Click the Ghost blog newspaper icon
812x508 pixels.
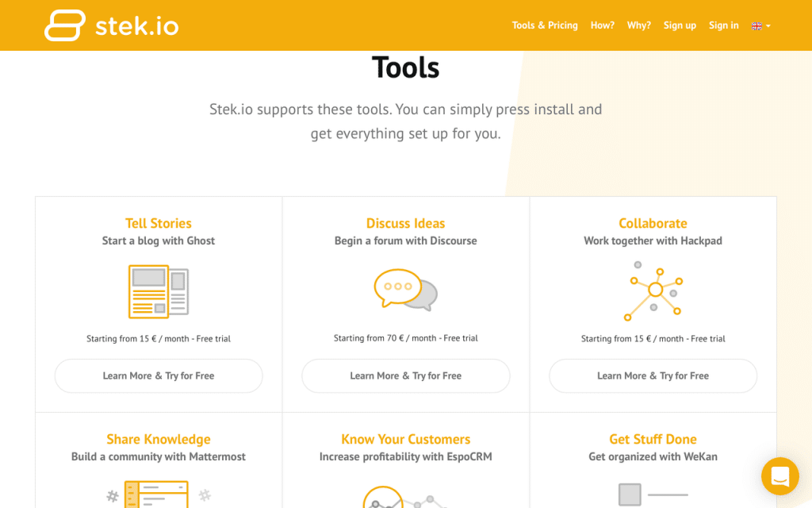click(159, 291)
